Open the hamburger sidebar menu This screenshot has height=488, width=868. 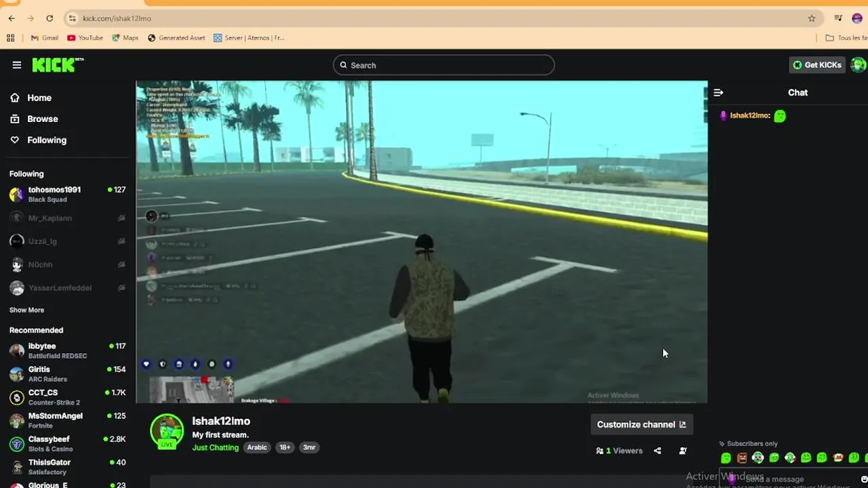point(16,65)
